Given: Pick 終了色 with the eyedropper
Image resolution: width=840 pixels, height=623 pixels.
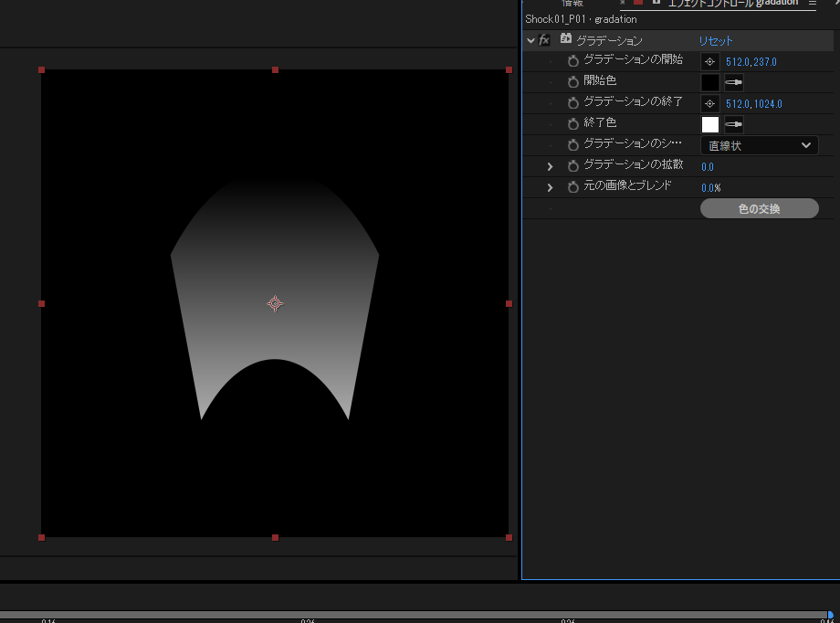Looking at the screenshot, I should coord(733,124).
